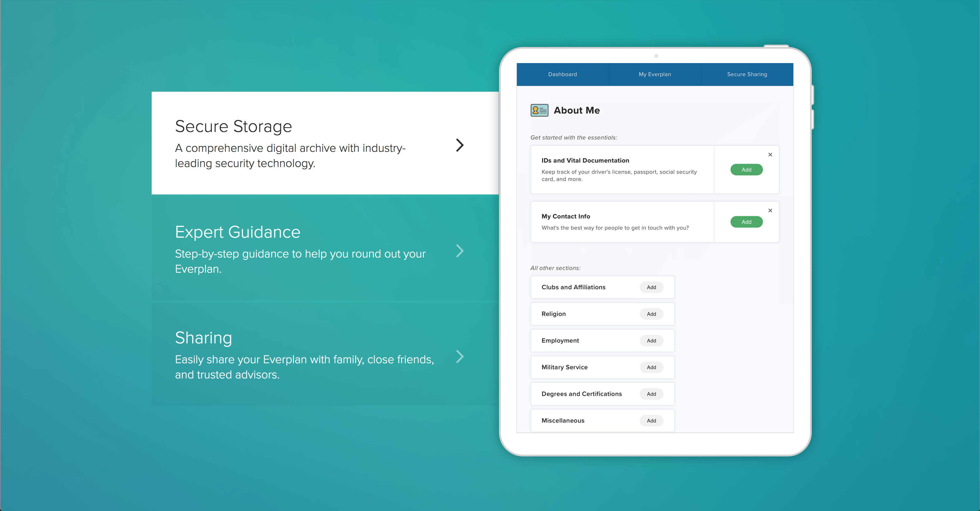Screen dimensions: 980x511
Task: Add My Contact Info with the green button
Action: point(746,222)
